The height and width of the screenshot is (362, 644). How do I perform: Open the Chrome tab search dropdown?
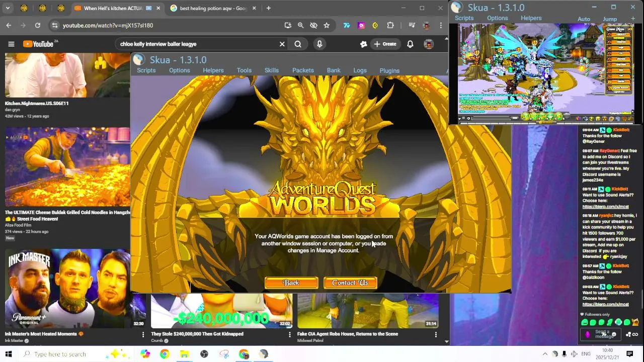click(x=8, y=8)
